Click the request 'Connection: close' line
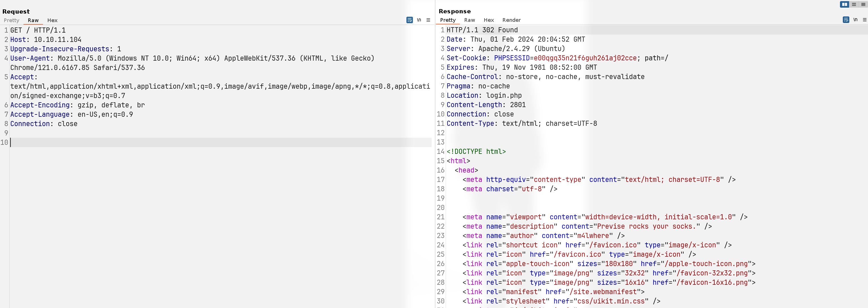 coord(44,124)
